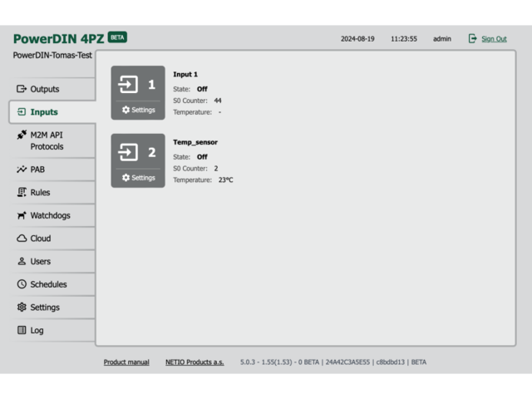Open the Settings sidebar tab
Image resolution: width=532 pixels, height=399 pixels.
click(x=45, y=308)
